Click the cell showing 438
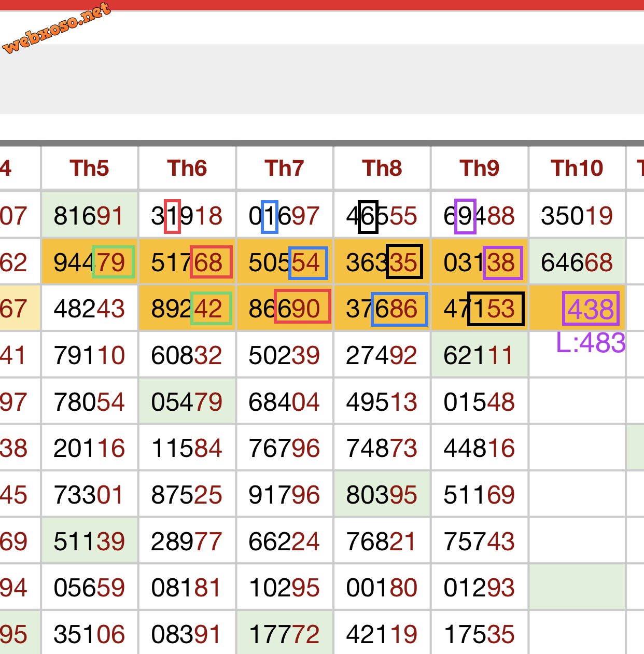Screen dimensions: 644x654 577,309
